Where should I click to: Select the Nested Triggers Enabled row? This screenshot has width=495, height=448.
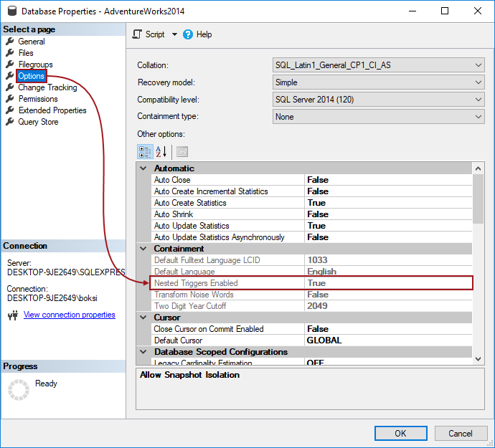tap(312, 283)
